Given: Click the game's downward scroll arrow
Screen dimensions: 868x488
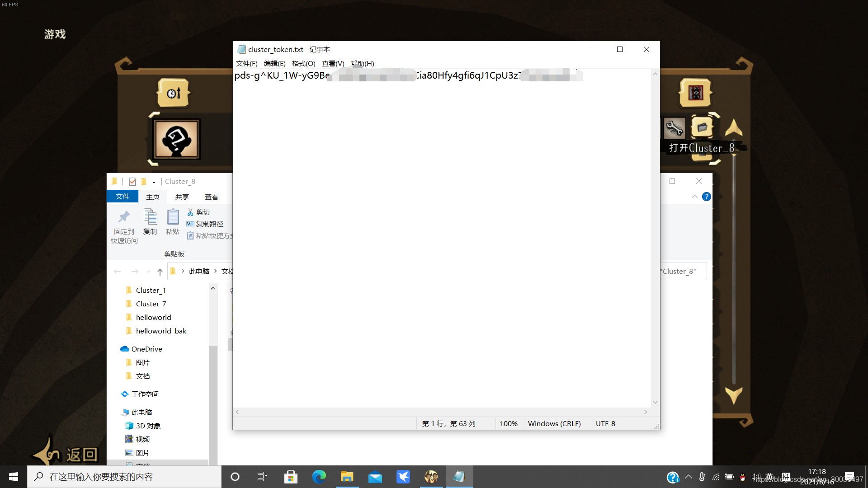Looking at the screenshot, I should click(x=733, y=394).
